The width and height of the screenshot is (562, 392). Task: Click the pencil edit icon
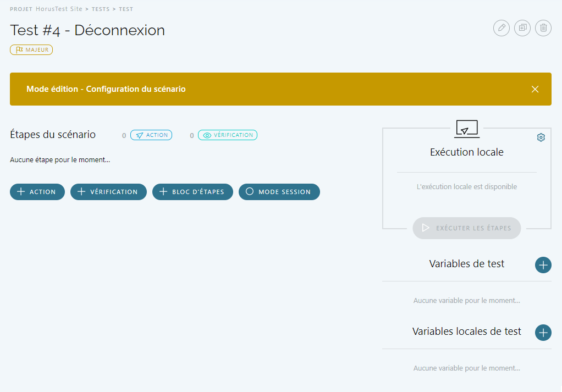tap(501, 28)
